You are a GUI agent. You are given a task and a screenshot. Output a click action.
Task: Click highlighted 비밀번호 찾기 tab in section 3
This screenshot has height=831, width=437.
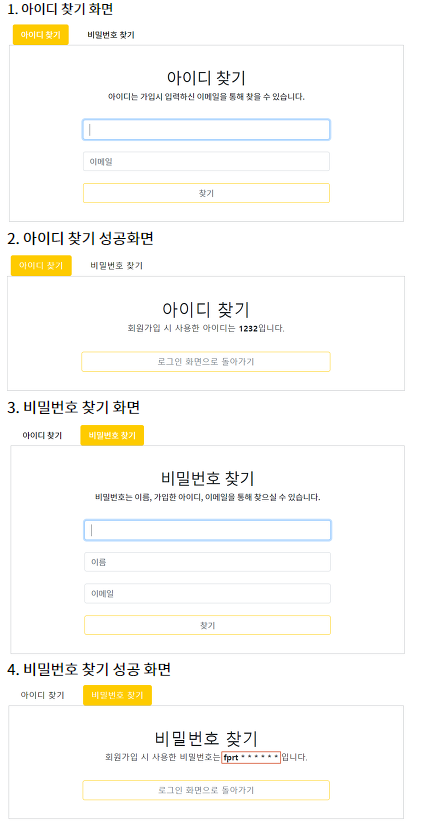pos(112,436)
